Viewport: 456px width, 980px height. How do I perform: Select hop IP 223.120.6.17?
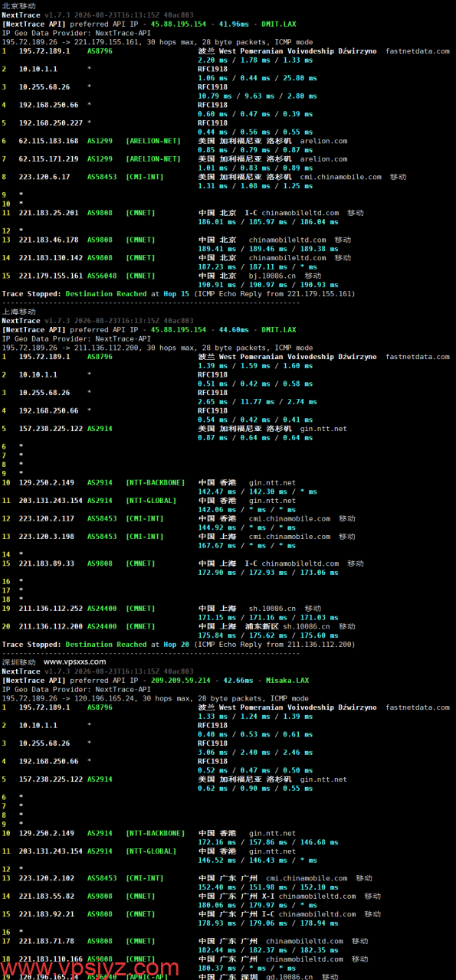[44, 177]
